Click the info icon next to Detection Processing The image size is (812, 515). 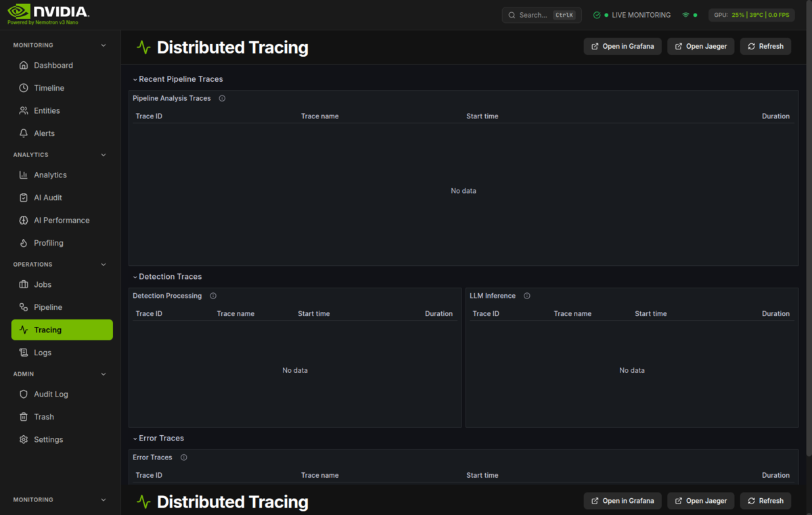coord(213,296)
